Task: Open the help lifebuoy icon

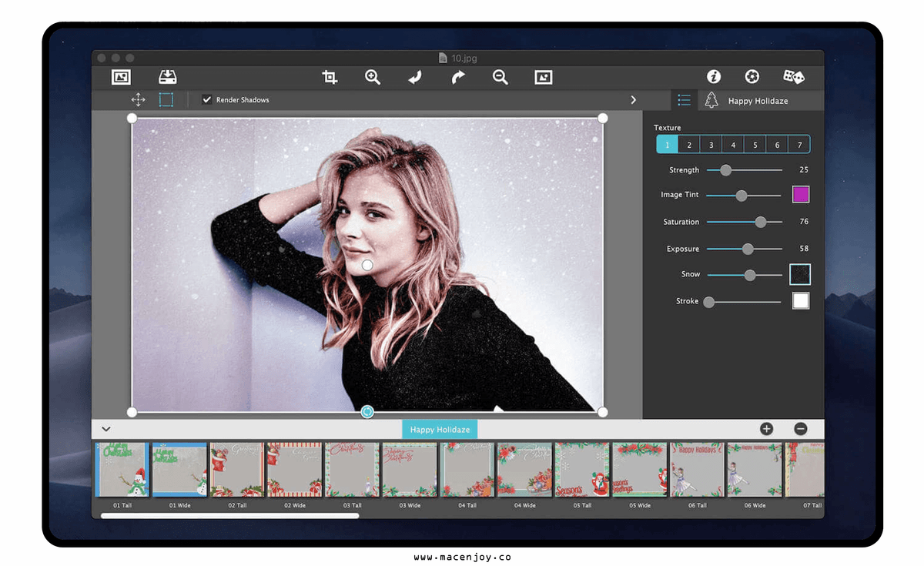Action: [752, 76]
